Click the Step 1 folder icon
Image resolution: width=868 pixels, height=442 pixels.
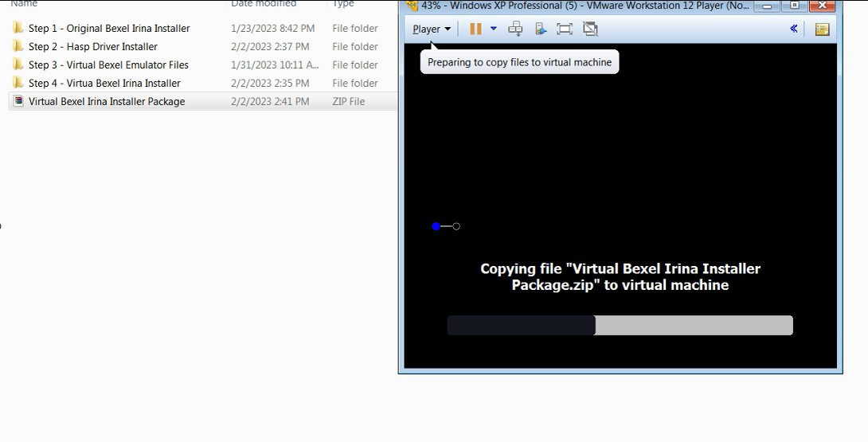point(18,28)
